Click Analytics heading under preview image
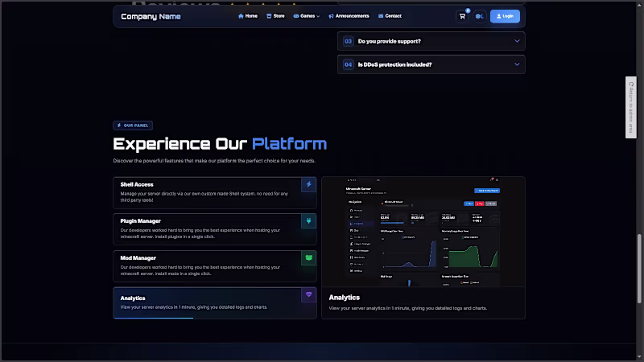Screen dimensions: 644x362 coord(345,298)
